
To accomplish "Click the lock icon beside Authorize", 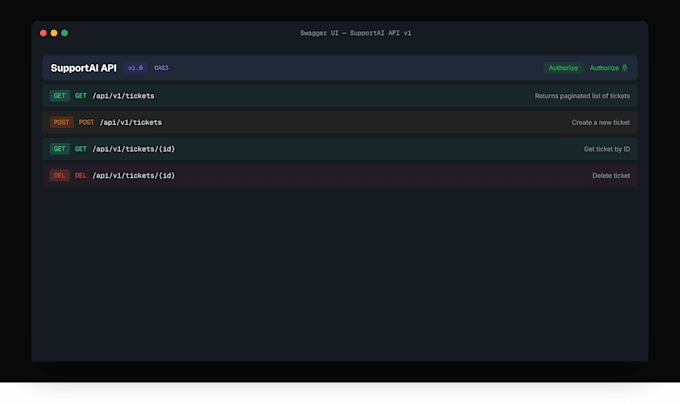I will tap(624, 68).
